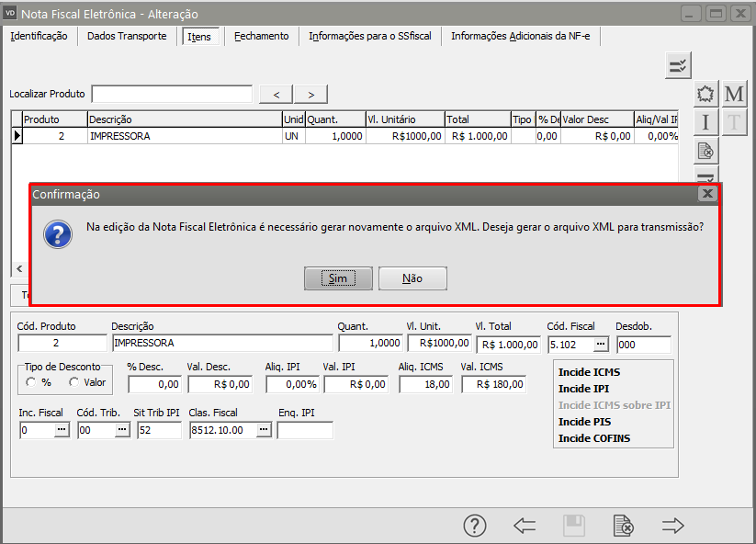Click the I icon button
This screenshot has width=756, height=544.
[705, 122]
